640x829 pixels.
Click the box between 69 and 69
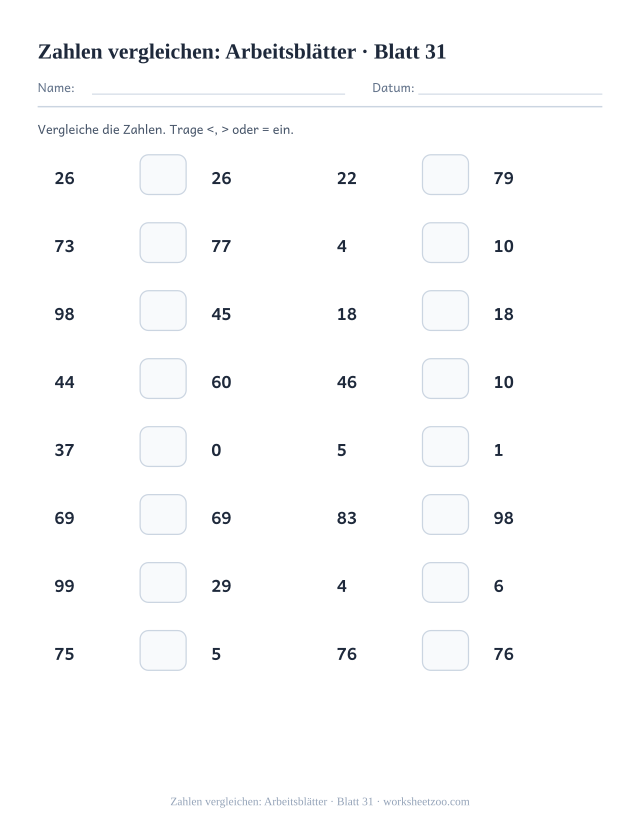point(163,514)
